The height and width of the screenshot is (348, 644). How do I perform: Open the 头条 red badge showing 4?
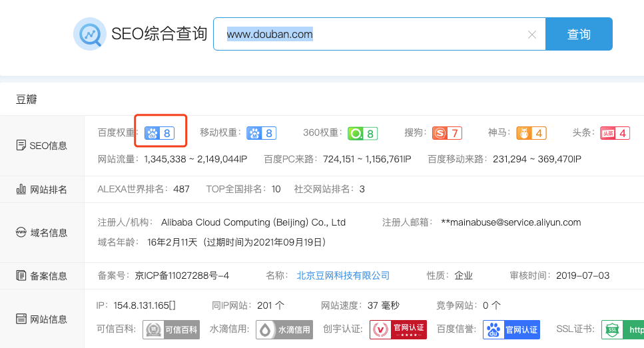click(x=615, y=133)
